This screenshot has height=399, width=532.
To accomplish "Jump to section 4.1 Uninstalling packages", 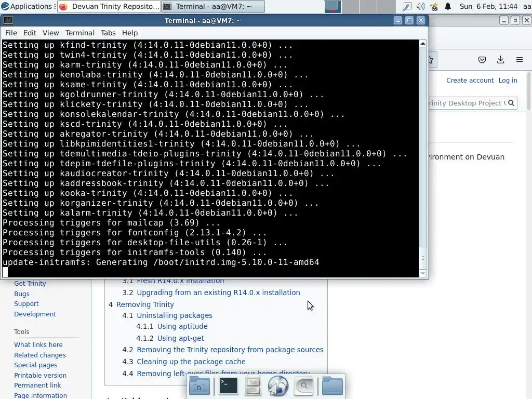I will pyautogui.click(x=175, y=315).
